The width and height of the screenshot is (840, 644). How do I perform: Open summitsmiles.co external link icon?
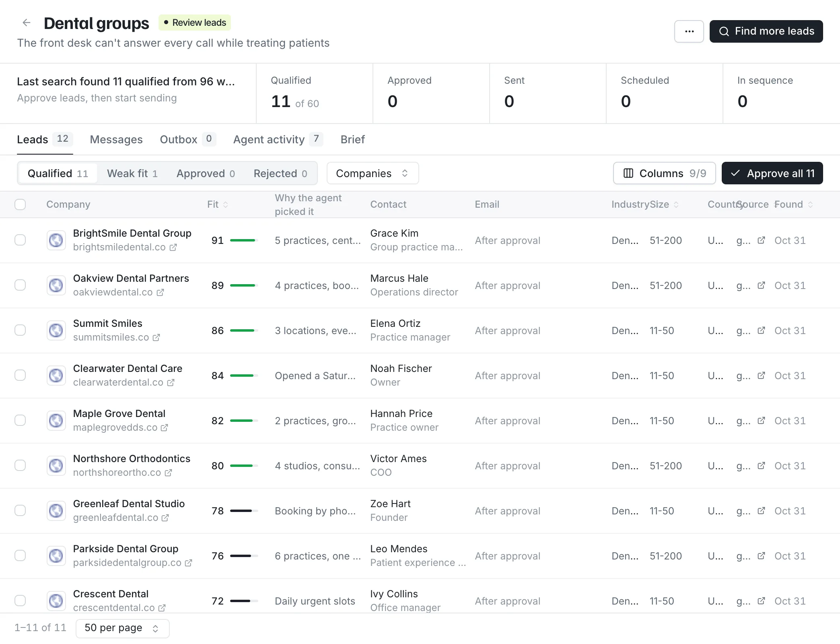pos(156,337)
